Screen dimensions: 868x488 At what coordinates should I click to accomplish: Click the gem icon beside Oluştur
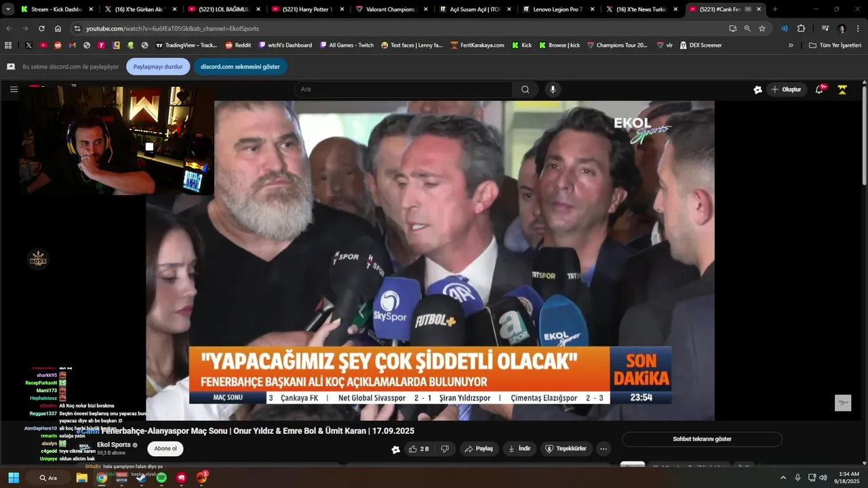tap(757, 89)
